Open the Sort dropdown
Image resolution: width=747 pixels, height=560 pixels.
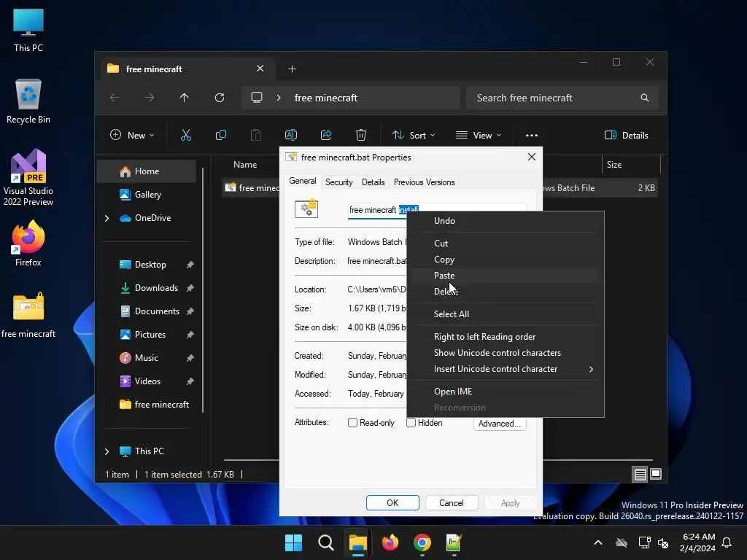click(x=413, y=135)
